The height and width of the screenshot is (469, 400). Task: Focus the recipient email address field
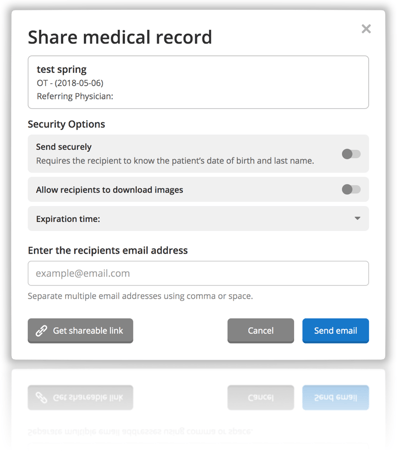[x=198, y=273]
